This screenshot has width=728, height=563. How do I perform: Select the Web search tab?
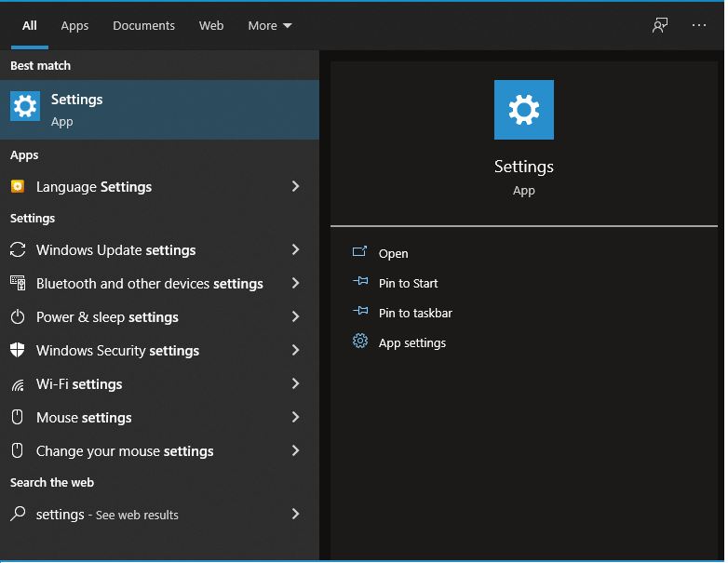(x=211, y=25)
